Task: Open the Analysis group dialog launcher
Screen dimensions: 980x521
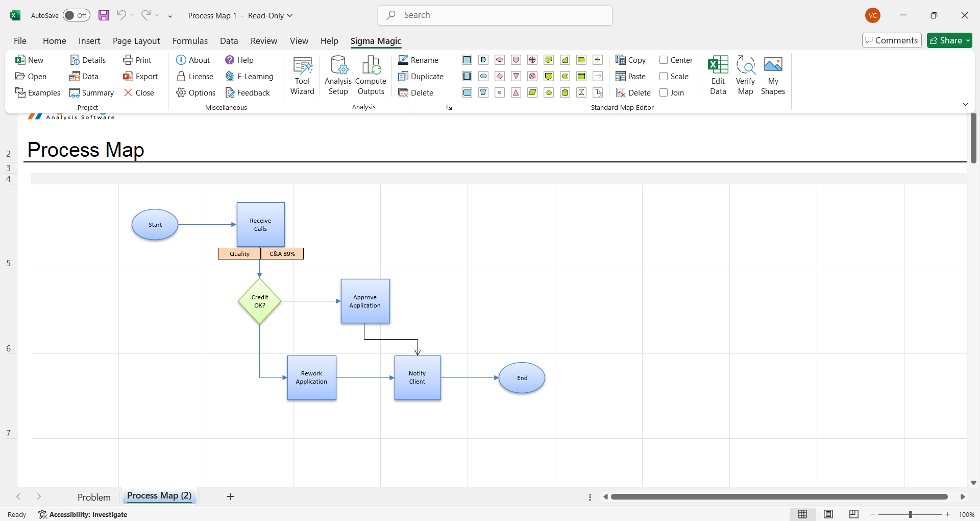Action: [449, 107]
